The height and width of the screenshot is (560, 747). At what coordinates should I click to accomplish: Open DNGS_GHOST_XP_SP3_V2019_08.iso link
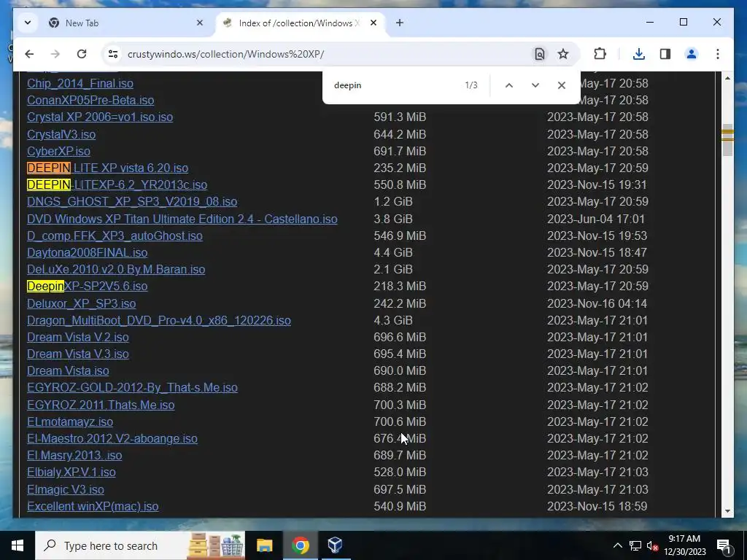coord(132,201)
